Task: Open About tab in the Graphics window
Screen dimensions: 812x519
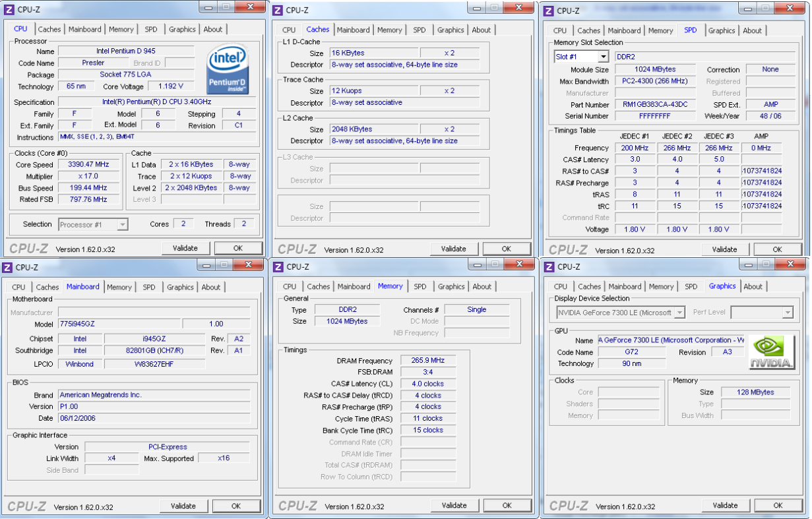Action: tap(753, 286)
